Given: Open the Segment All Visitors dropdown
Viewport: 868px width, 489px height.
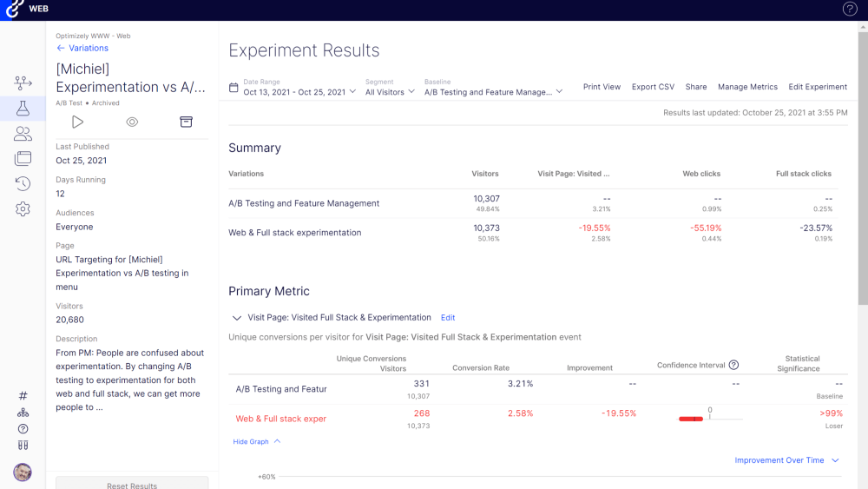Looking at the screenshot, I should pos(390,92).
